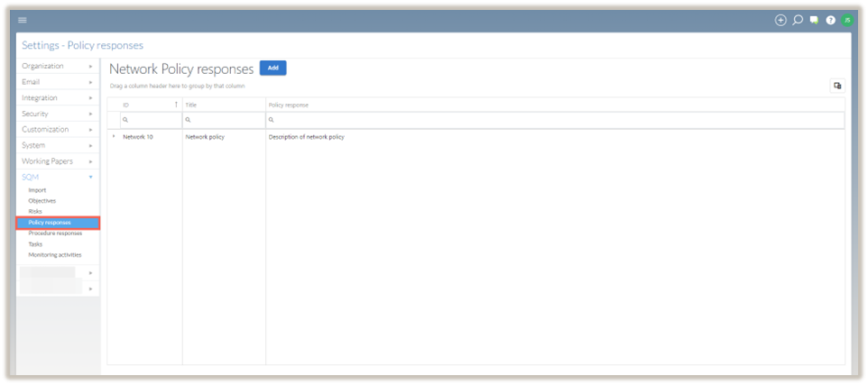Screen dimensions: 868x385
Task: Click the column chooser icon
Action: [837, 86]
